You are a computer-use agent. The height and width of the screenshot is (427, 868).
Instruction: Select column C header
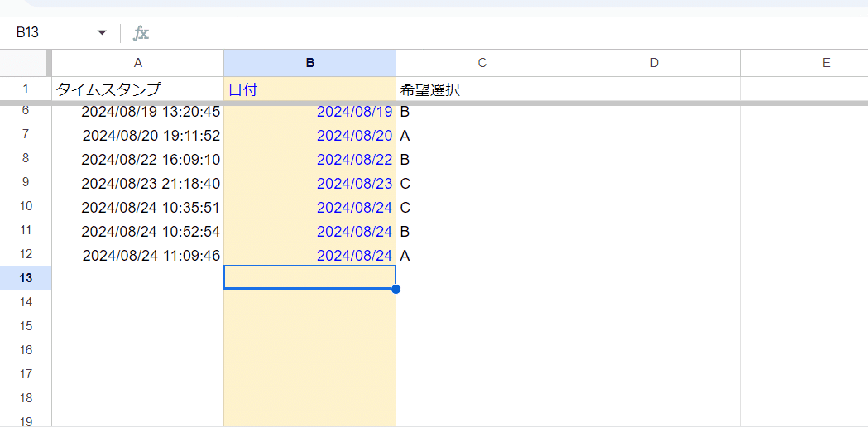click(x=482, y=63)
